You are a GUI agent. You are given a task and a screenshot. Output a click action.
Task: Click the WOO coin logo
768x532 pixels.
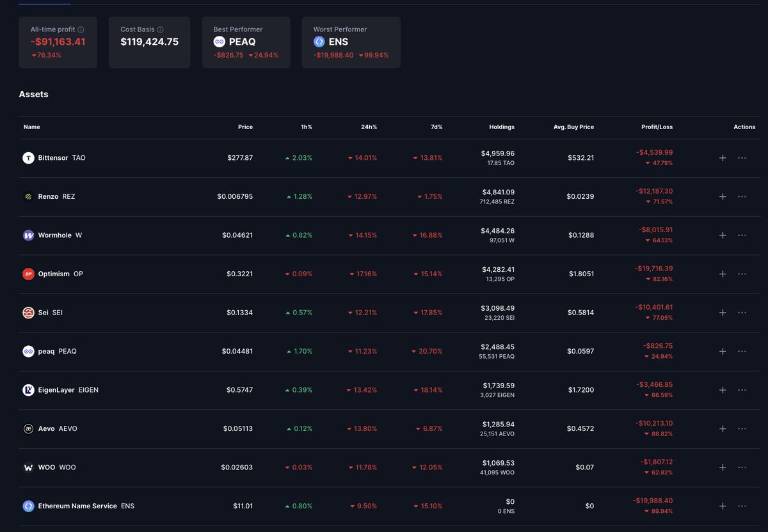click(28, 467)
